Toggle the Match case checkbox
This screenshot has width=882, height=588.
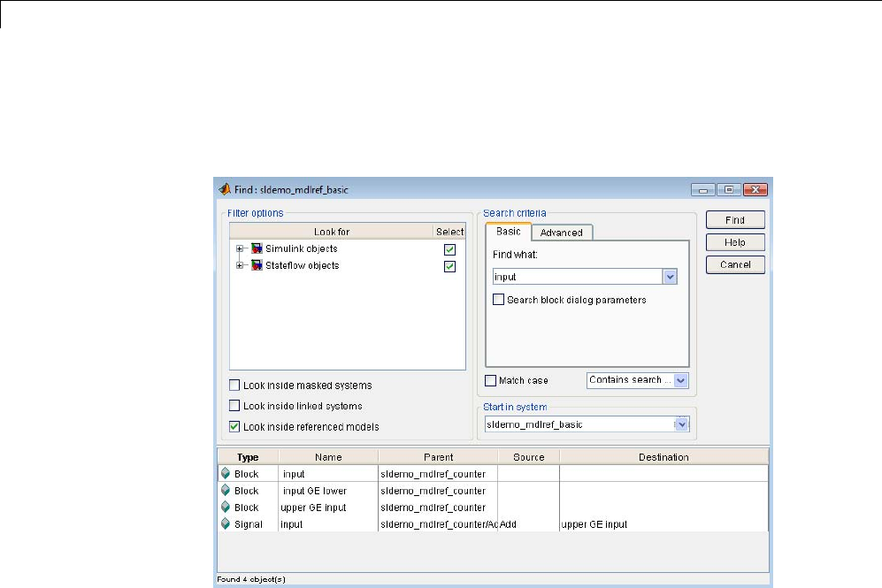[490, 380]
